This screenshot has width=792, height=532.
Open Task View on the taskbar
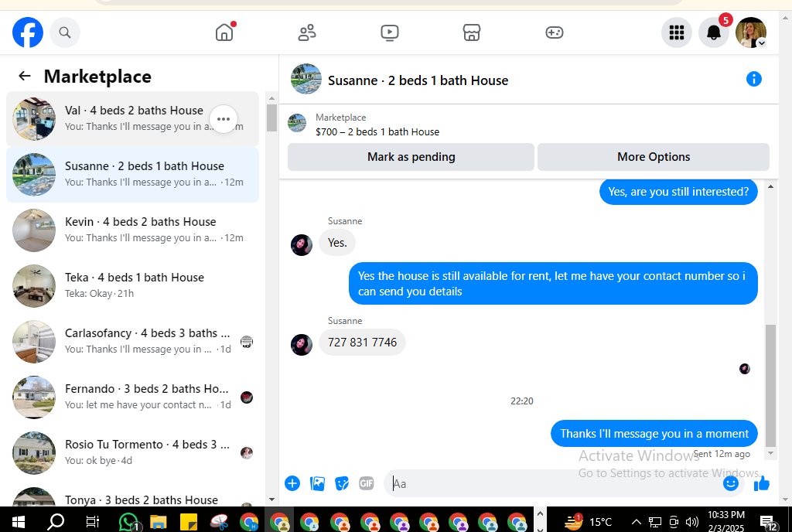93,521
